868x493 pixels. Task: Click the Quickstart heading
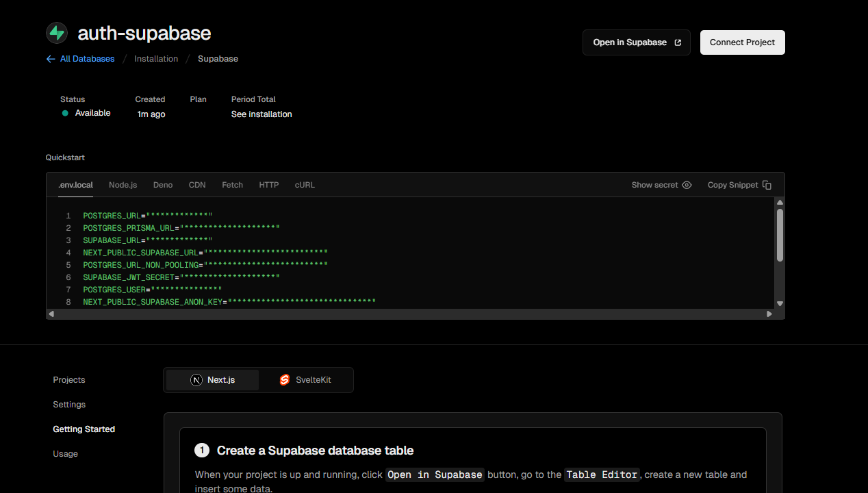pos(65,157)
